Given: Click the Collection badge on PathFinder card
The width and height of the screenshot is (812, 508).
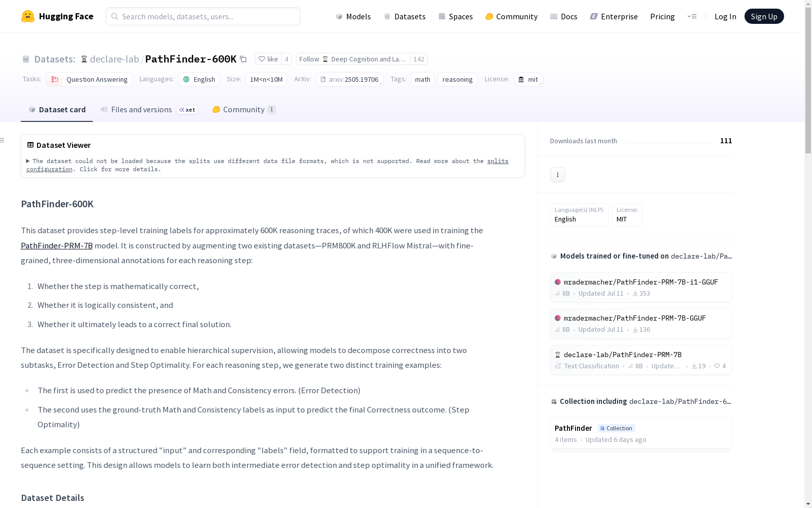Looking at the screenshot, I should pyautogui.click(x=616, y=428).
